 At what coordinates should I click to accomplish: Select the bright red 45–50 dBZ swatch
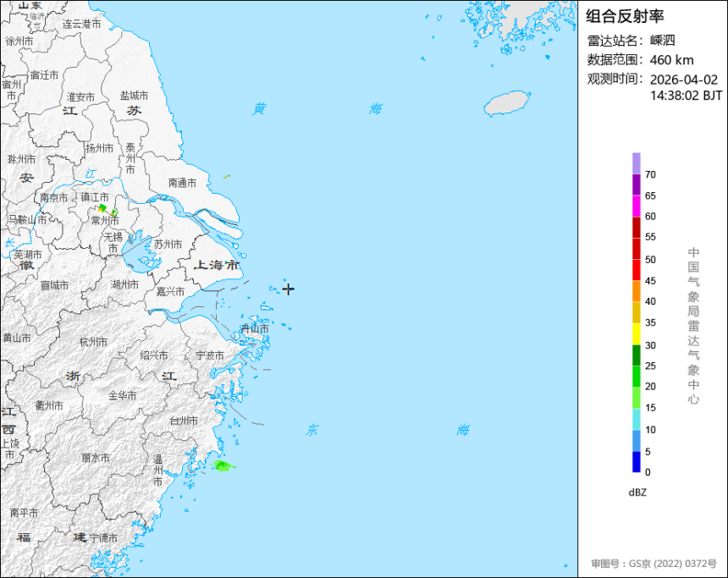tap(636, 270)
